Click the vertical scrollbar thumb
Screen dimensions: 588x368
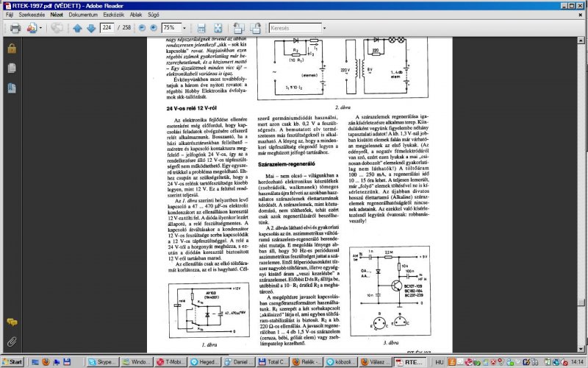581,302
